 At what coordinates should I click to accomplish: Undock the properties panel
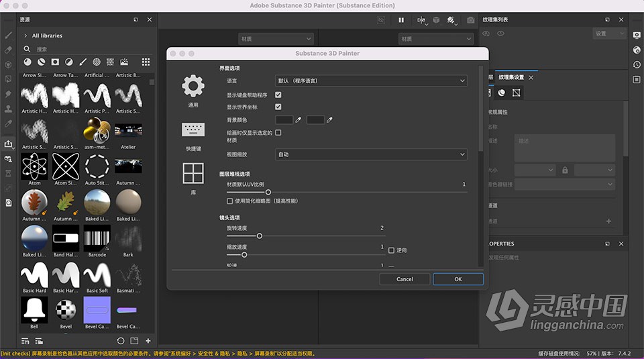(608, 244)
